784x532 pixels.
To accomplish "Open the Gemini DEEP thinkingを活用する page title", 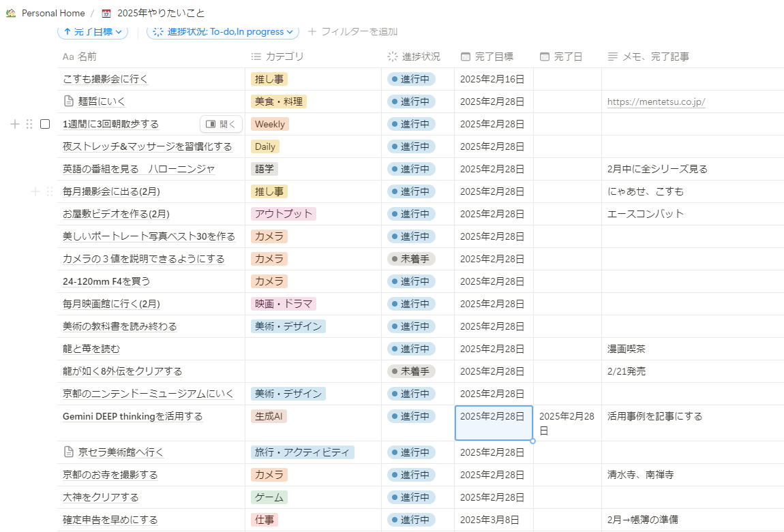I will tap(132, 416).
